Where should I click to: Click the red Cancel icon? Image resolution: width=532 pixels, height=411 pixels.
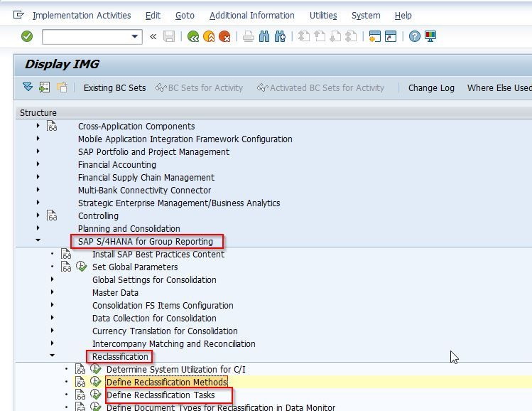point(224,36)
